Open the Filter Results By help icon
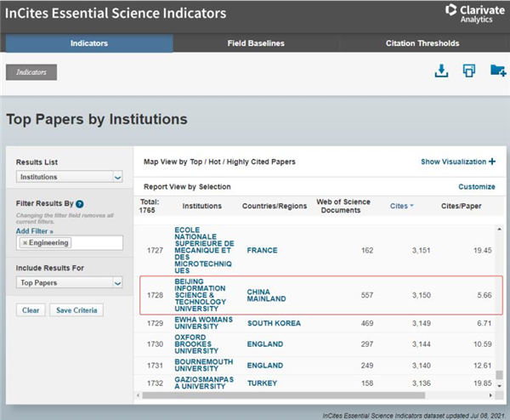The width and height of the screenshot is (510, 420). point(79,204)
